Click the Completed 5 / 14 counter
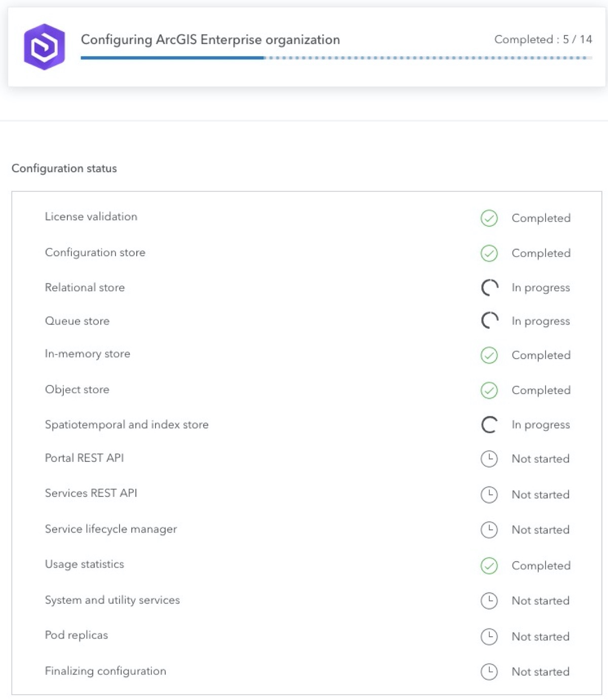Viewport: 608px width, 700px height. click(543, 40)
